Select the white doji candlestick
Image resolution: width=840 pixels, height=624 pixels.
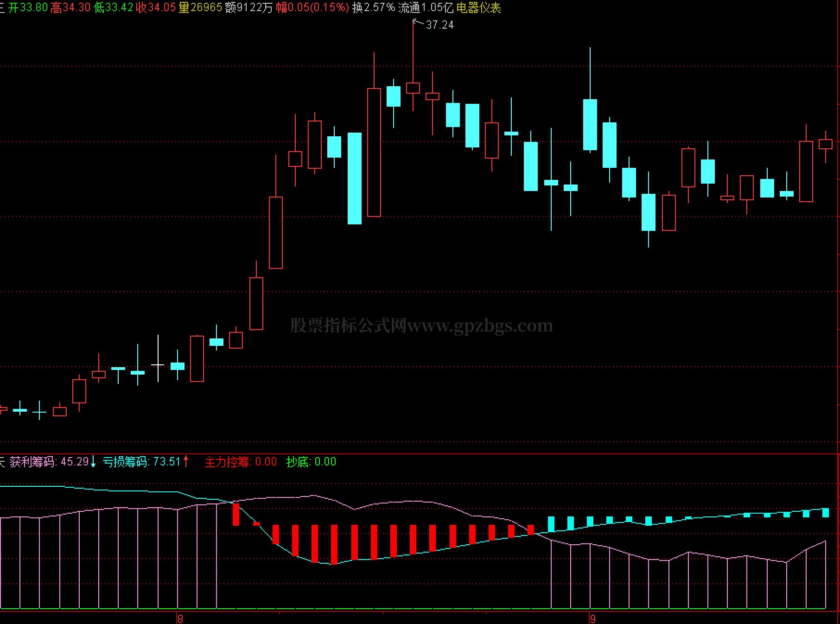(158, 358)
